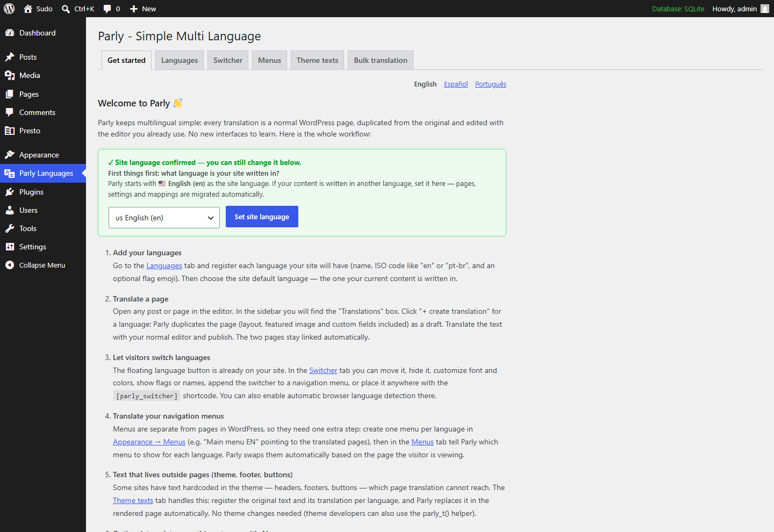Click the Database: SQLite indicator
Image resolution: width=774 pixels, height=532 pixels.
(x=678, y=9)
